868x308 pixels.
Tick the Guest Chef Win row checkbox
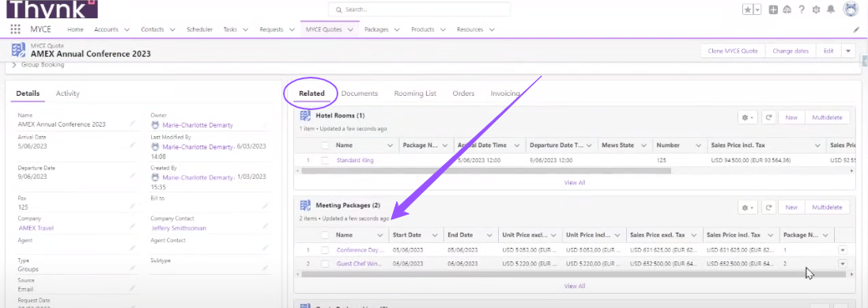[x=325, y=264]
